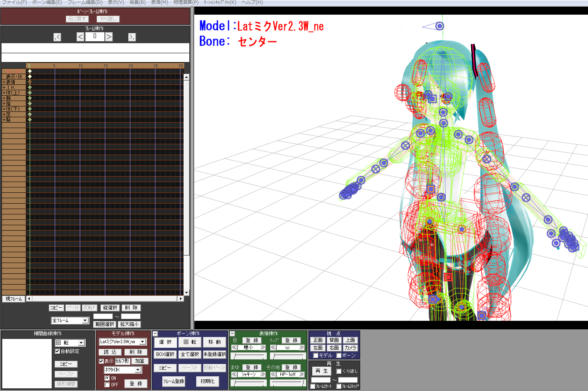Adjust the HP-1off morph slider

click(x=288, y=383)
